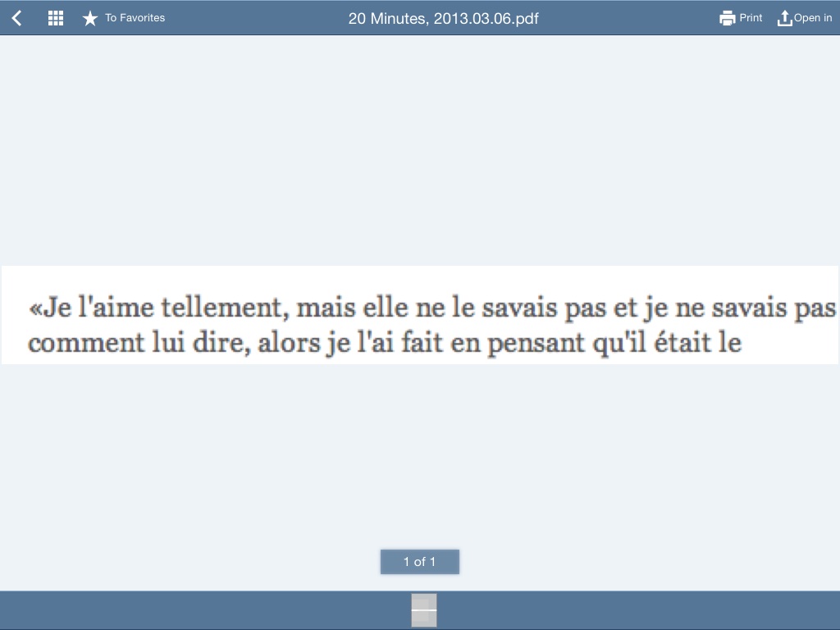Tap the '1 of 1' page indicator

click(420, 562)
